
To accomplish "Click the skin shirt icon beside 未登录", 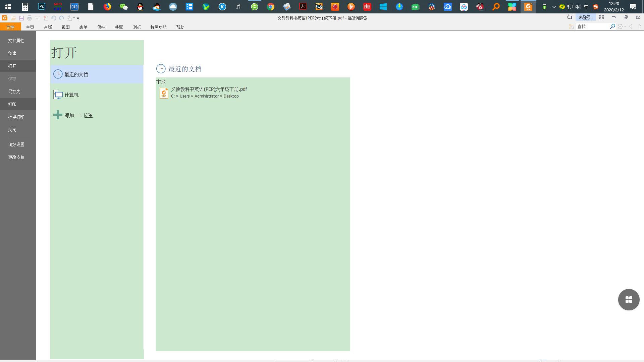I will [x=570, y=17].
